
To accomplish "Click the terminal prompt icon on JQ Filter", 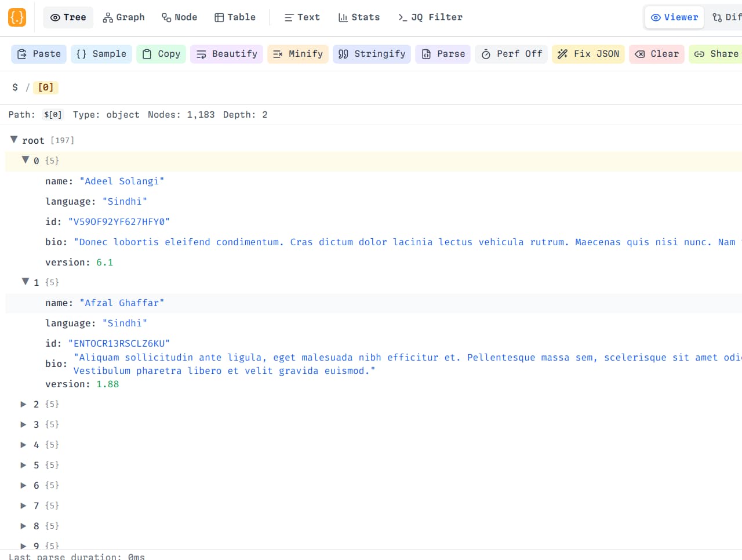I will (x=402, y=18).
